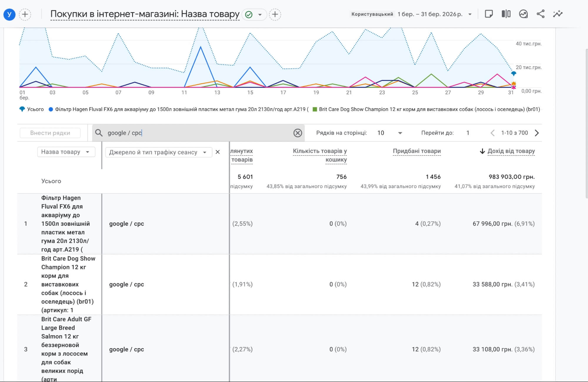Open the Назва товару dimension dropdown
Image resolution: width=588 pixels, height=382 pixels.
click(x=66, y=152)
